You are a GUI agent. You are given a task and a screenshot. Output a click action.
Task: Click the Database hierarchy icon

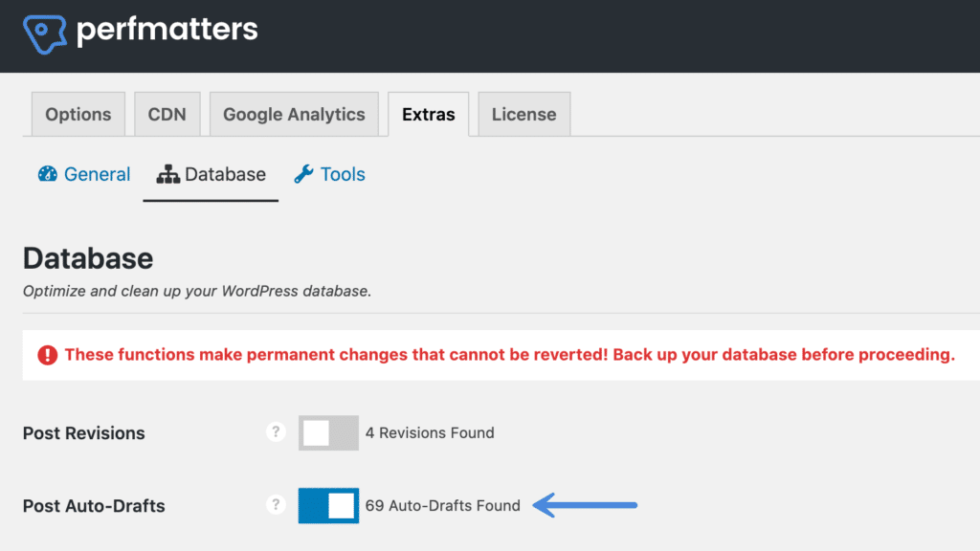pos(168,174)
